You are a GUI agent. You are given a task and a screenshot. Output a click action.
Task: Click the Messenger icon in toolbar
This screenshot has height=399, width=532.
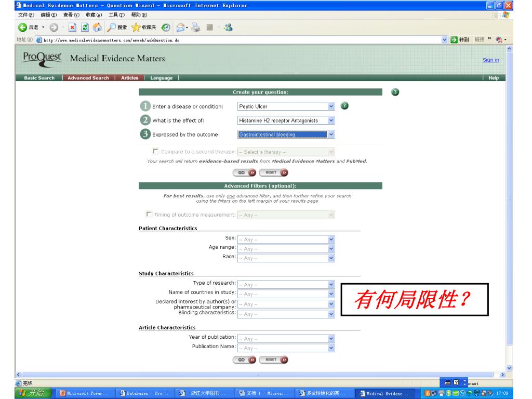(229, 28)
